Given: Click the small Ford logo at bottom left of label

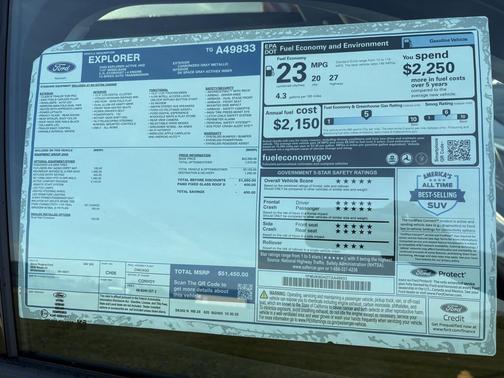Looking at the screenshot, I should 59,295.
